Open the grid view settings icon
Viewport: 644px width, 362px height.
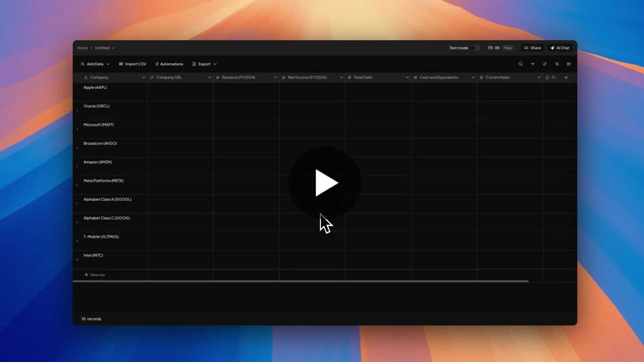(x=569, y=64)
